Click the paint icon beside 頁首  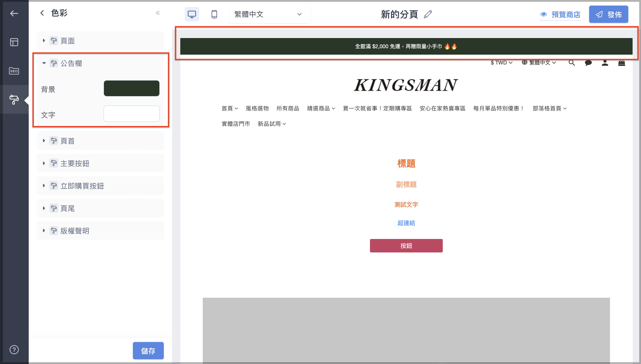pos(54,140)
